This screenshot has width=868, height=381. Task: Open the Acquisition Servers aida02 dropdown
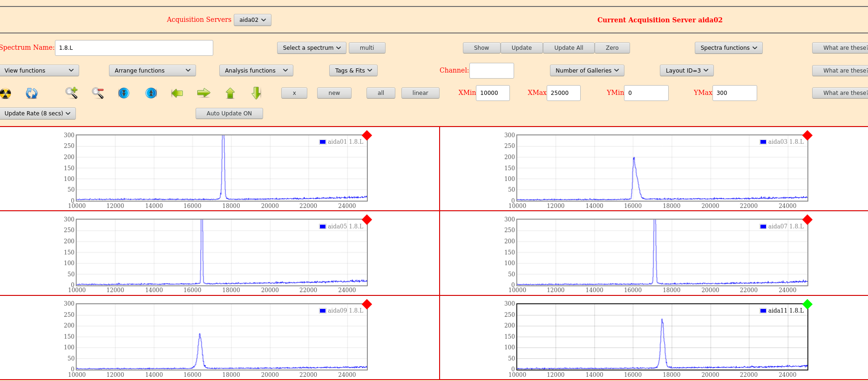coord(252,20)
